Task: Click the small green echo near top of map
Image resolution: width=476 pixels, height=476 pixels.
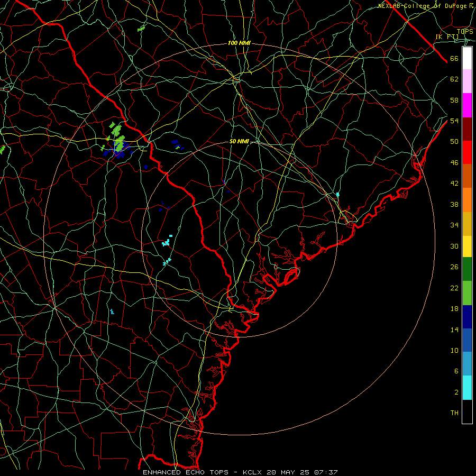Action: [141, 29]
